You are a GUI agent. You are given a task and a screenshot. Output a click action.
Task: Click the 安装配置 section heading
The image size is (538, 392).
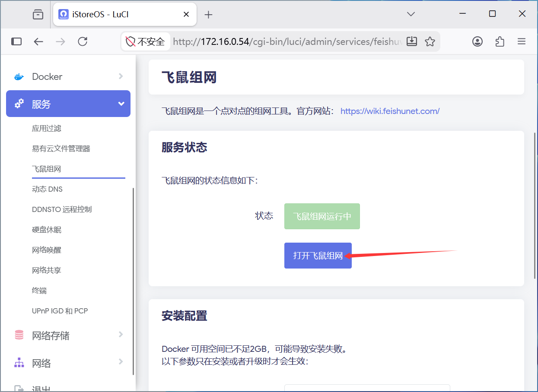(185, 316)
